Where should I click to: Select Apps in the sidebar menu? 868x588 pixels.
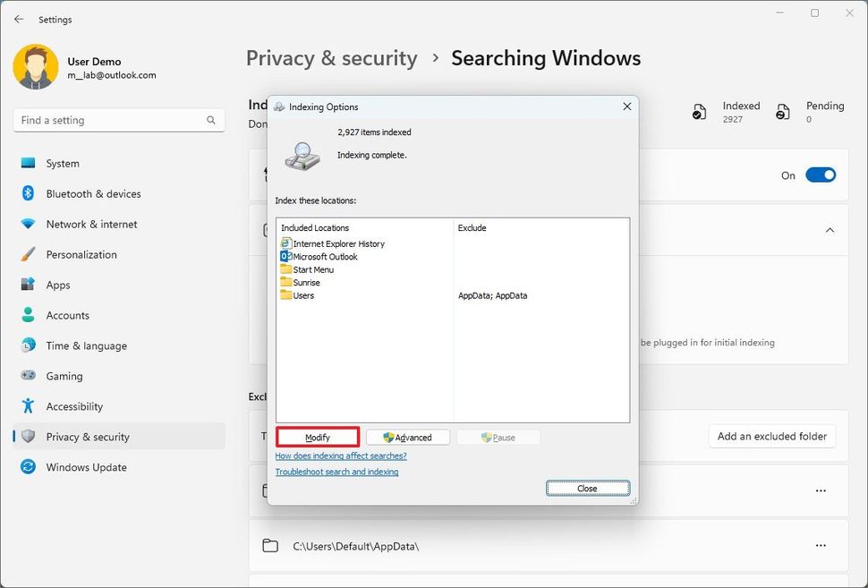click(30, 285)
